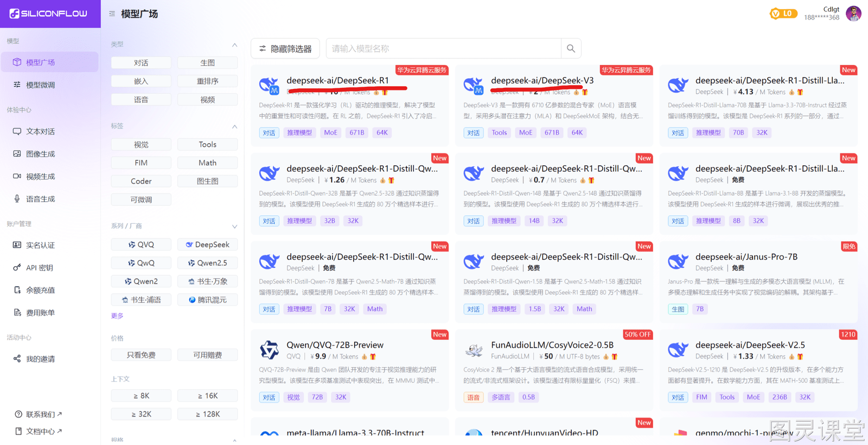Image resolution: width=868 pixels, height=445 pixels.
Task: Filter by the 腾讯混元 vendor chip
Action: (207, 300)
